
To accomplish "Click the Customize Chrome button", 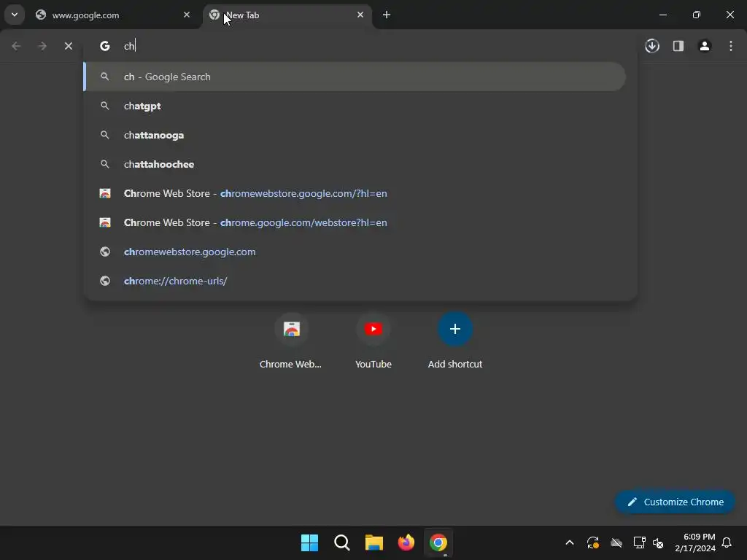I will [675, 502].
